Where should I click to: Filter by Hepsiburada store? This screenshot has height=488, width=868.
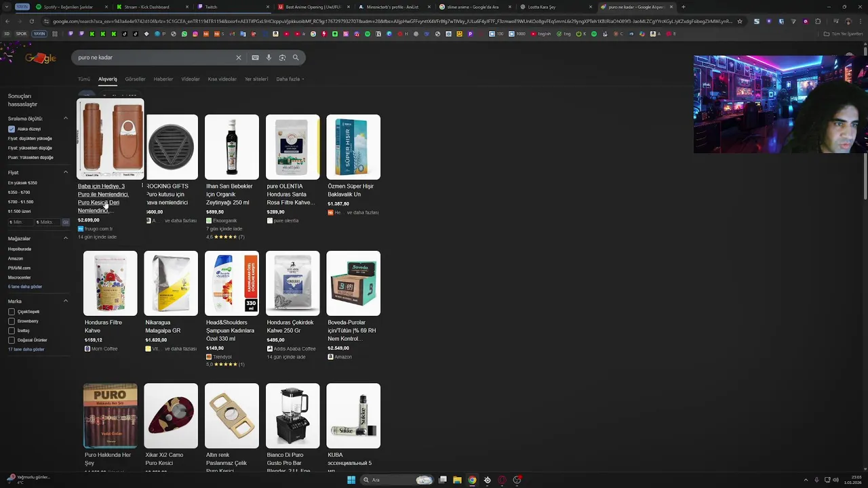click(x=20, y=249)
